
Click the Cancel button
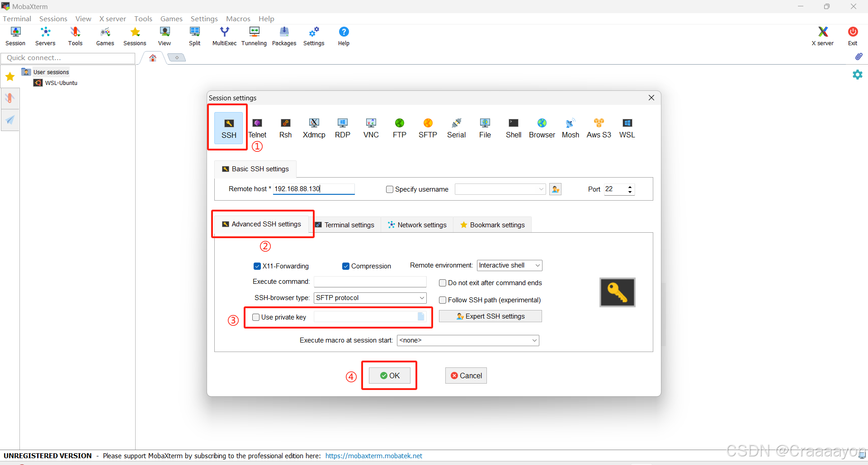pyautogui.click(x=466, y=376)
